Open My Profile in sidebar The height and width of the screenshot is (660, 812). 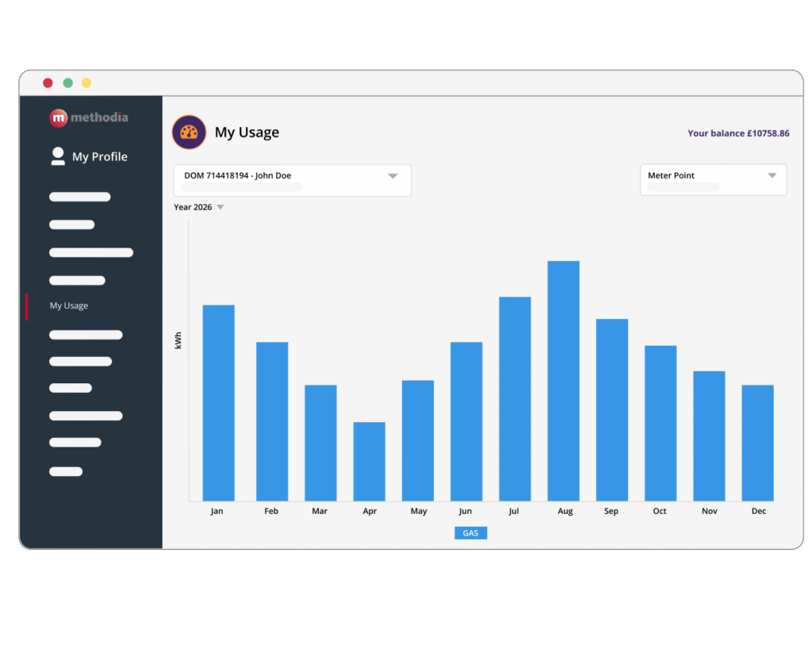100,156
